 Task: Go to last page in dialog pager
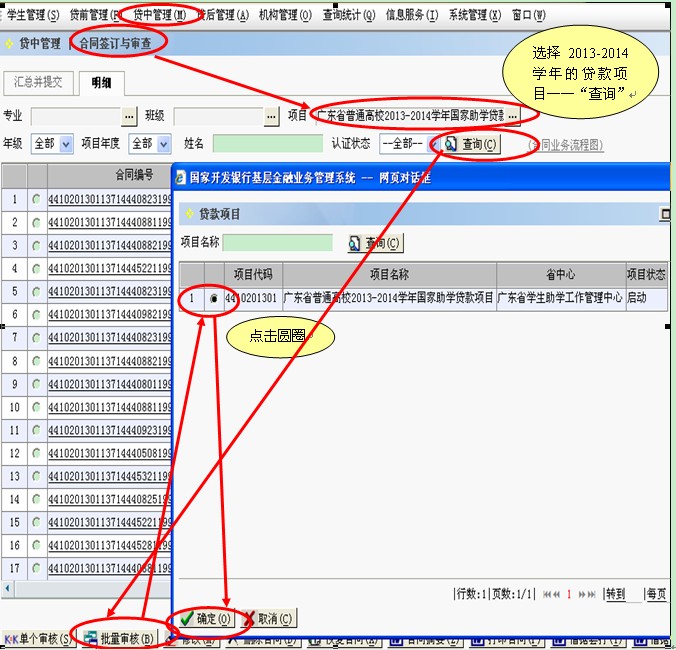coord(592,594)
